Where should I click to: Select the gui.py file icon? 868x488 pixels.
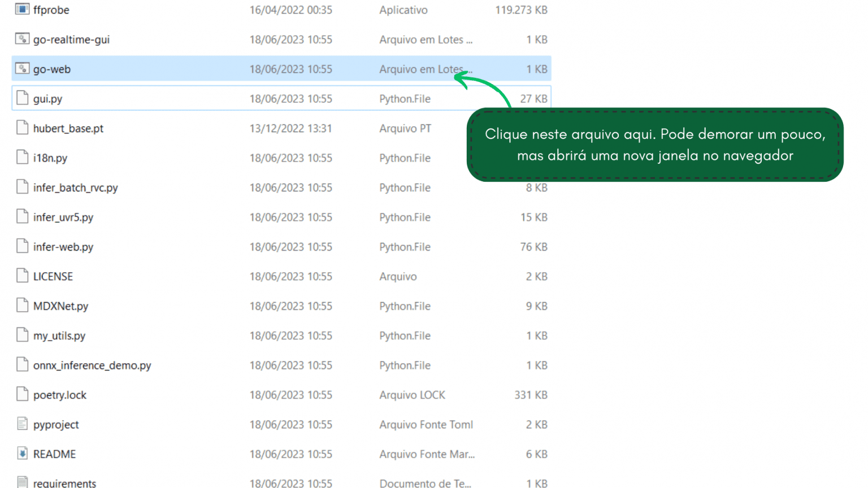click(22, 98)
